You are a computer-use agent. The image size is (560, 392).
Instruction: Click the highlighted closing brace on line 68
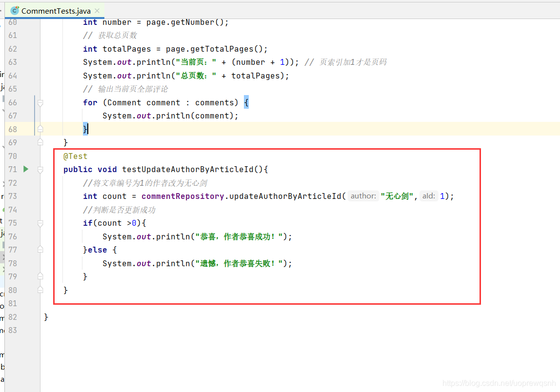tap(85, 129)
